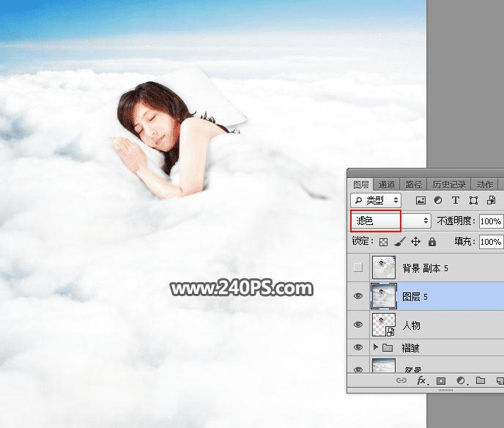Image resolution: width=504 pixels, height=428 pixels.
Task: Filter layers by text T icon
Action: click(x=455, y=200)
